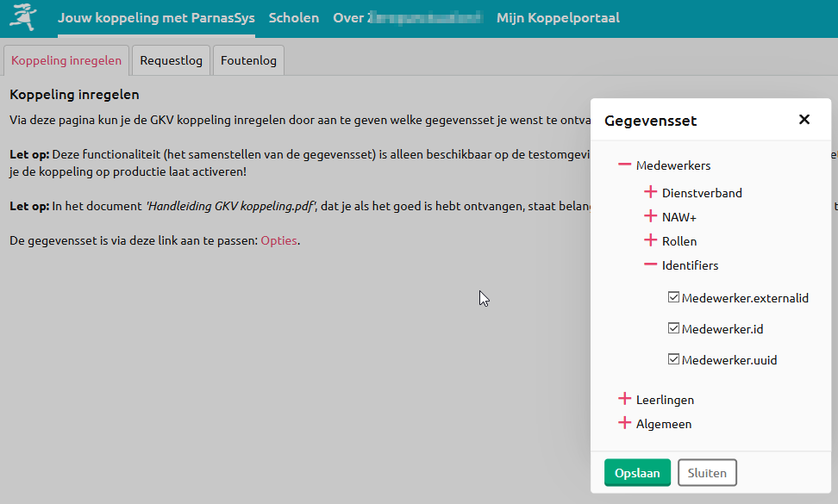Collapse the Identifiers node

tap(650, 264)
